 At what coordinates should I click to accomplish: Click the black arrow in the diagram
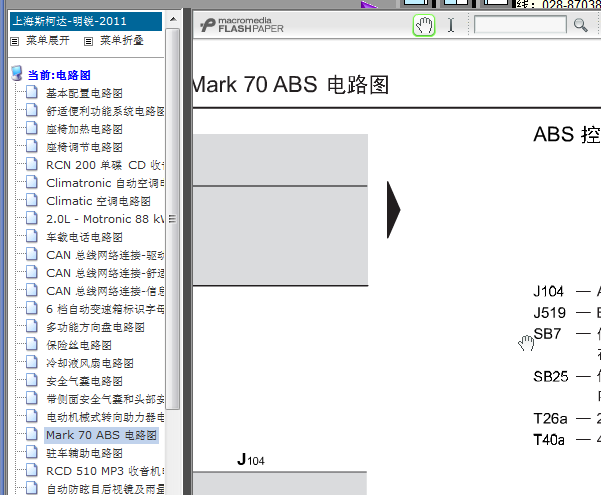click(394, 210)
